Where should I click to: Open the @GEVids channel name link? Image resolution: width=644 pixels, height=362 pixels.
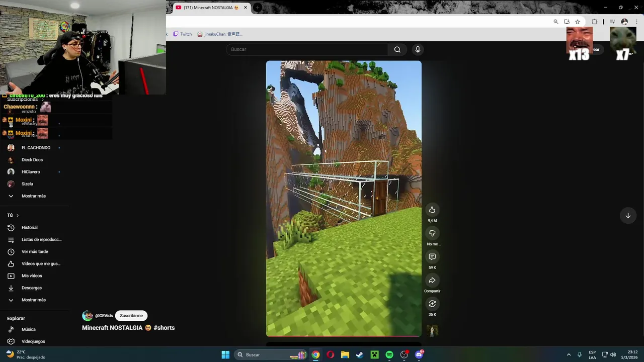tap(104, 316)
